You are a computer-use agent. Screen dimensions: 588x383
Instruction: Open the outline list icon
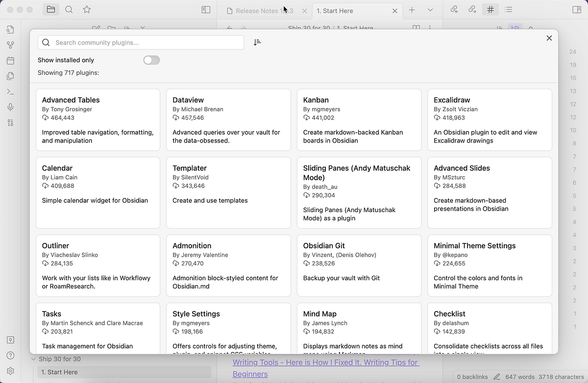coord(508,9)
